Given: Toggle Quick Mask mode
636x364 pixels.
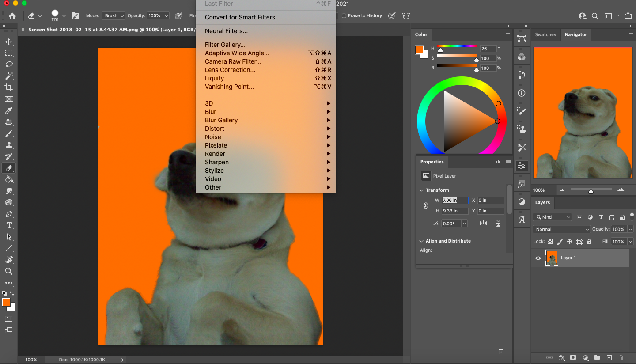Looking at the screenshot, I should click(x=9, y=318).
